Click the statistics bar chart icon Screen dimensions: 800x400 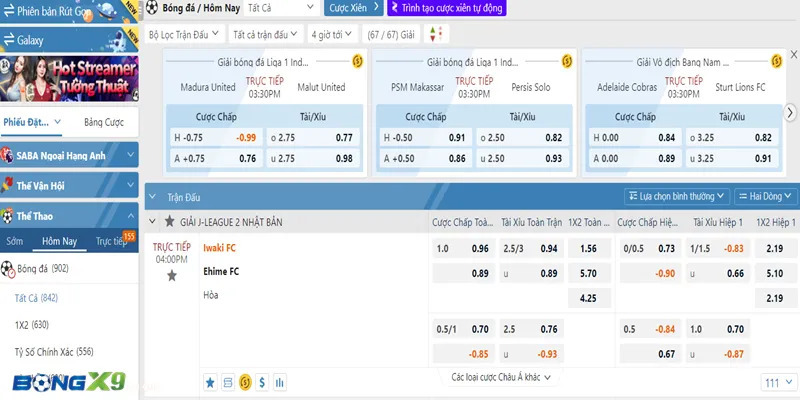click(x=279, y=382)
